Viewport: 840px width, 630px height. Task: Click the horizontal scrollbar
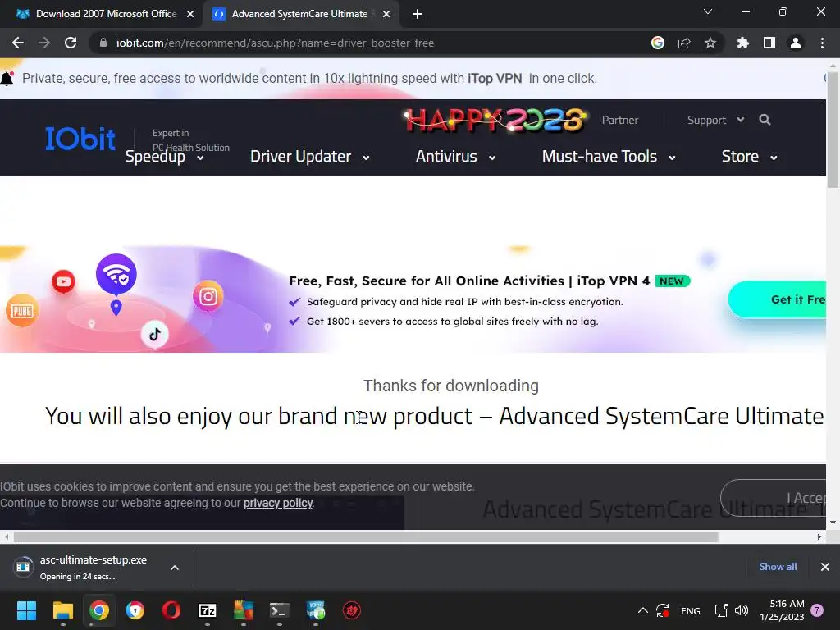pos(365,536)
